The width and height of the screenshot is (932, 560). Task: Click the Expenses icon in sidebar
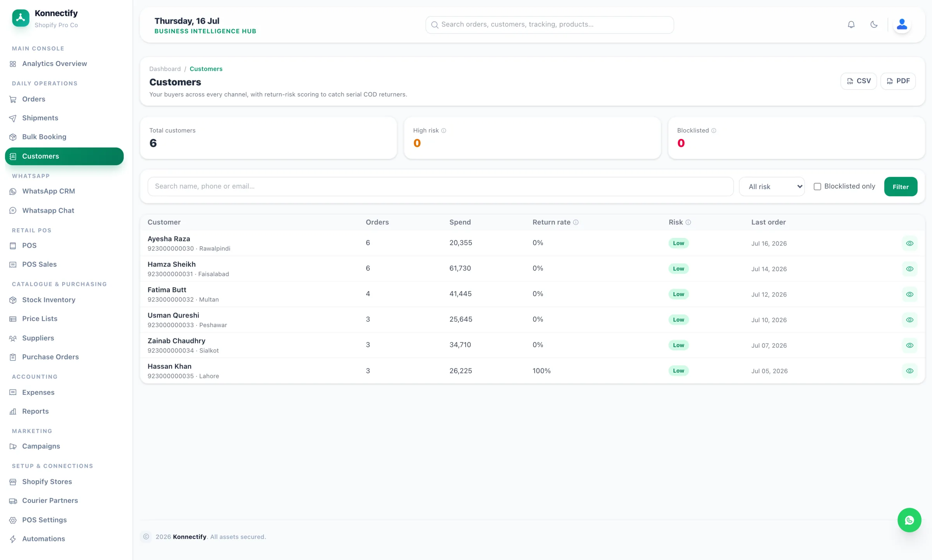click(13, 392)
